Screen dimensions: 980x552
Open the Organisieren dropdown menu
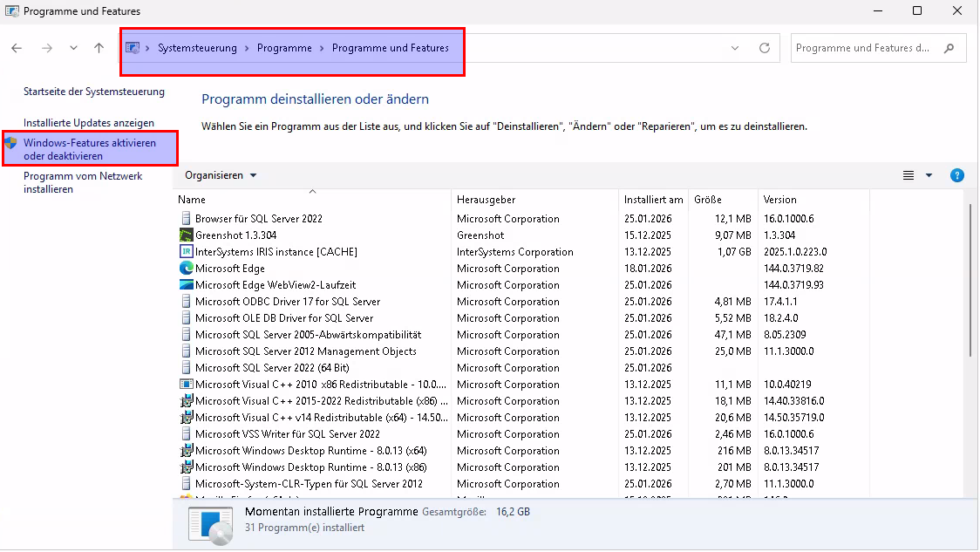(x=221, y=175)
